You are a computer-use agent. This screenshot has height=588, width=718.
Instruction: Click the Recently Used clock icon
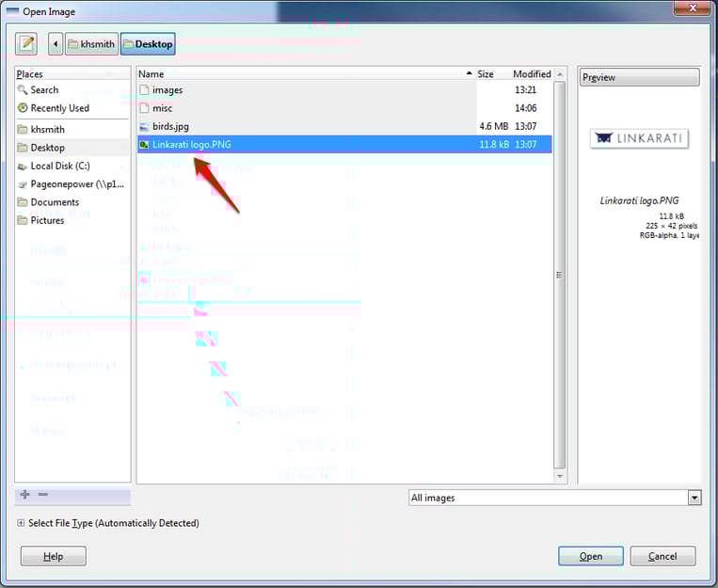pyautogui.click(x=23, y=108)
